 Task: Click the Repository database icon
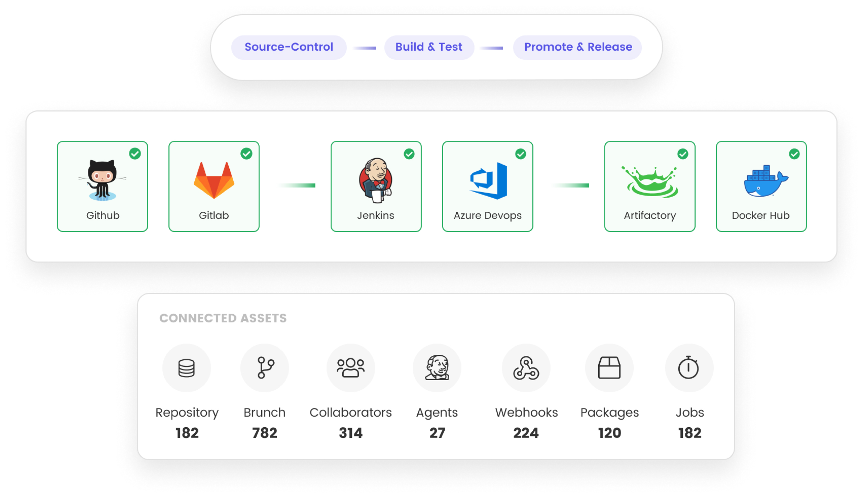pyautogui.click(x=187, y=367)
